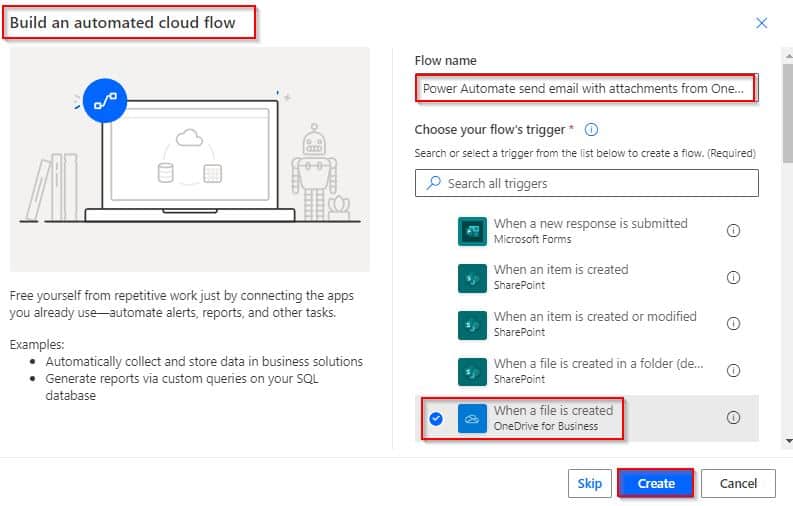
Task: Open info icon for OneDrive 'When a file is created'
Action: pos(733,418)
